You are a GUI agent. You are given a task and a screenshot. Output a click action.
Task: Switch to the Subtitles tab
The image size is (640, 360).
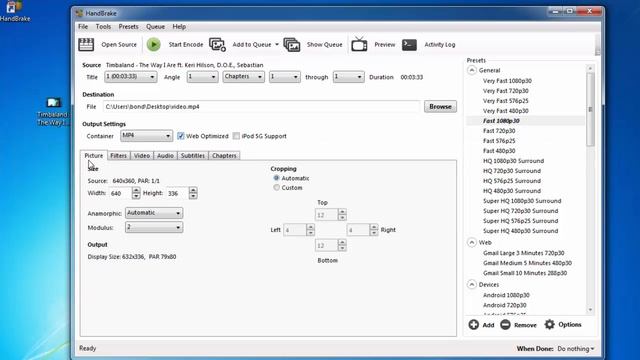coord(193,156)
